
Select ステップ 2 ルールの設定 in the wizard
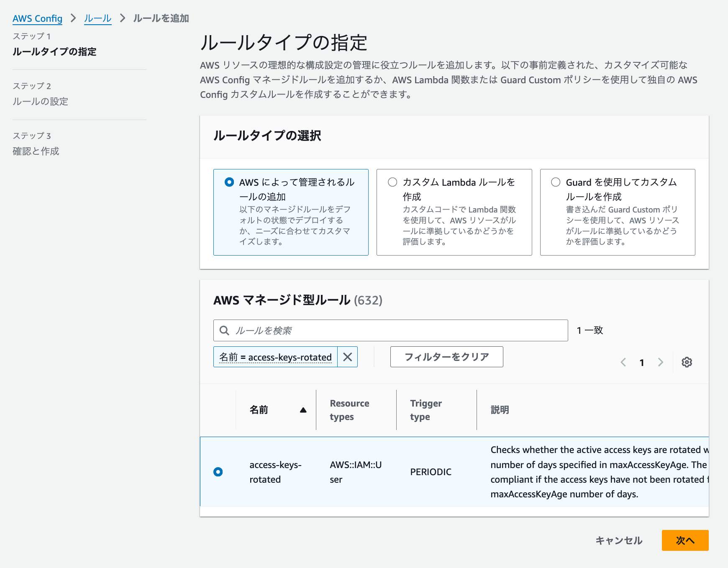pyautogui.click(x=40, y=94)
